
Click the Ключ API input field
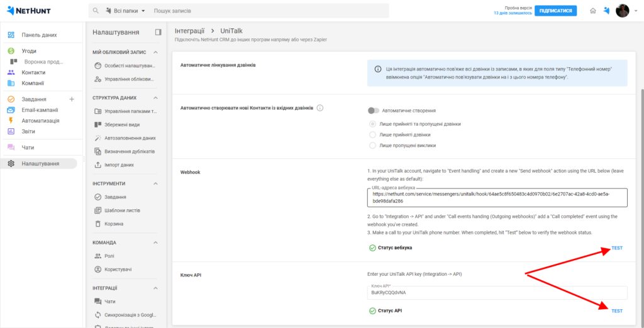(497, 293)
